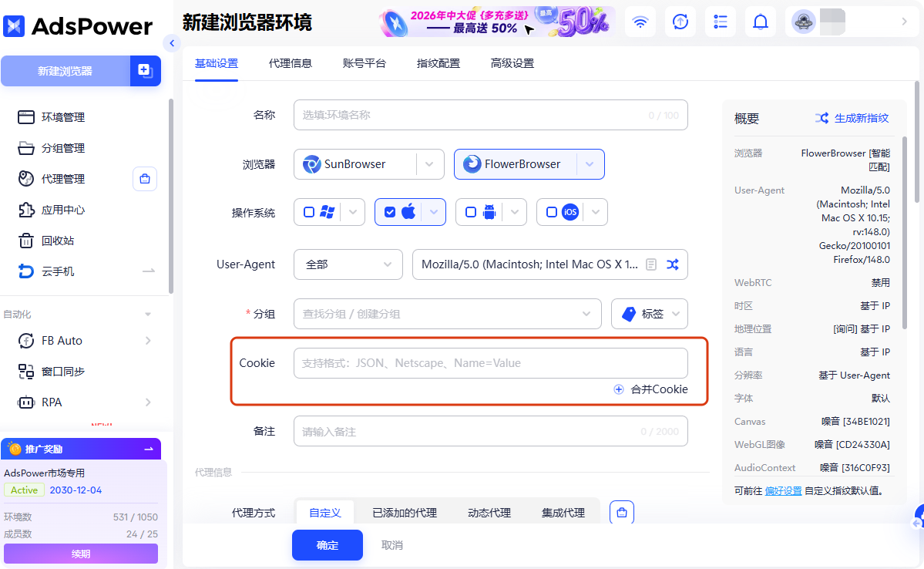Open the iOS version dropdown

coord(596,212)
